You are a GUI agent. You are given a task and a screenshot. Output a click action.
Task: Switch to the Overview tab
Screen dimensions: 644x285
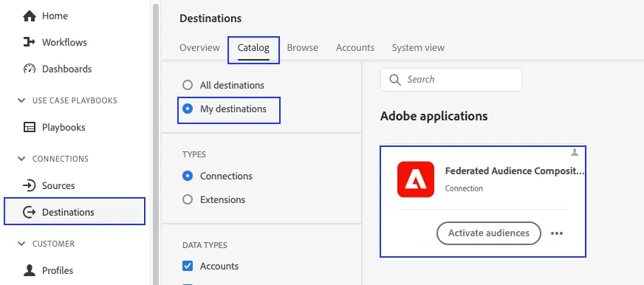tap(199, 48)
